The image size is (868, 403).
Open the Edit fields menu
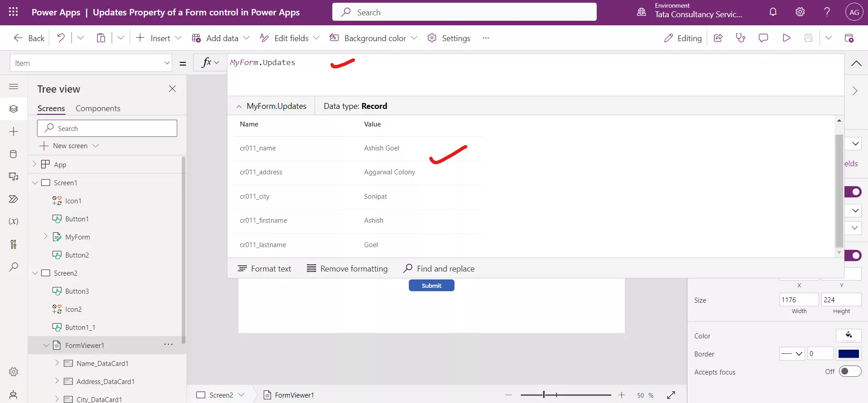pyautogui.click(x=289, y=38)
